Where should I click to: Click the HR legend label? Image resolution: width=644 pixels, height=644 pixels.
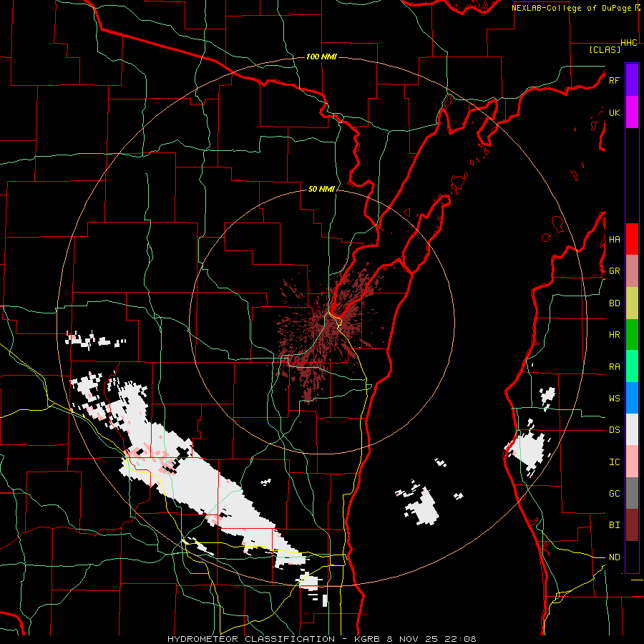pos(614,335)
